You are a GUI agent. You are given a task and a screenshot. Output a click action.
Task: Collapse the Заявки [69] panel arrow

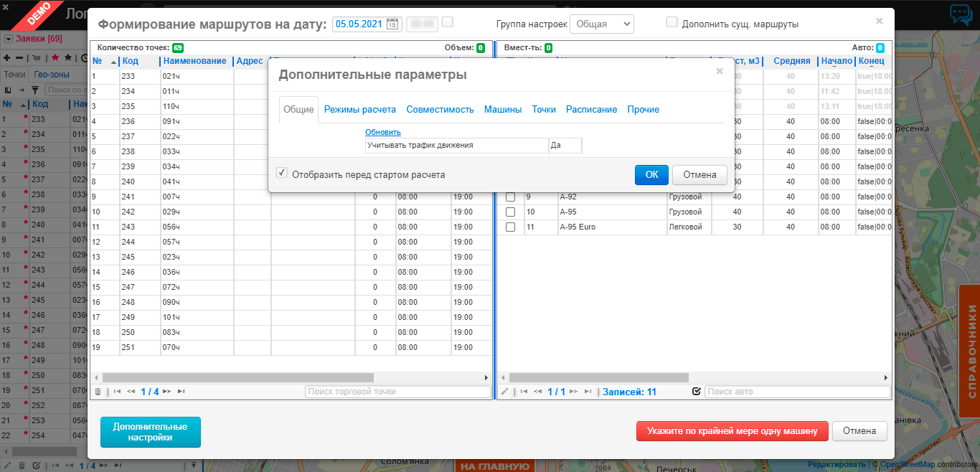coord(9,39)
